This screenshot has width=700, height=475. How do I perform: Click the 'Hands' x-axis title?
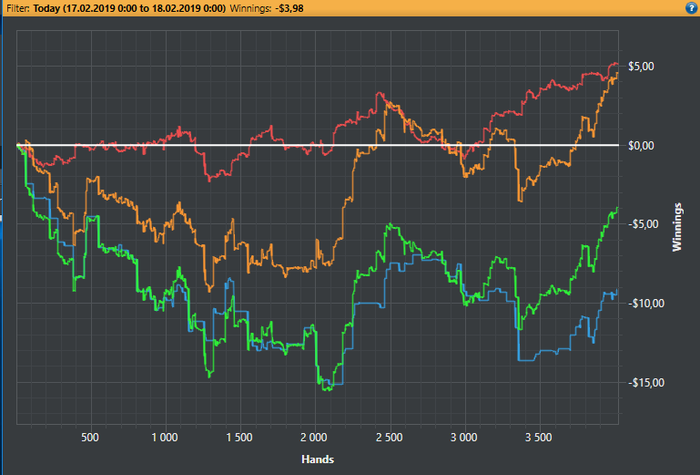[x=317, y=459]
